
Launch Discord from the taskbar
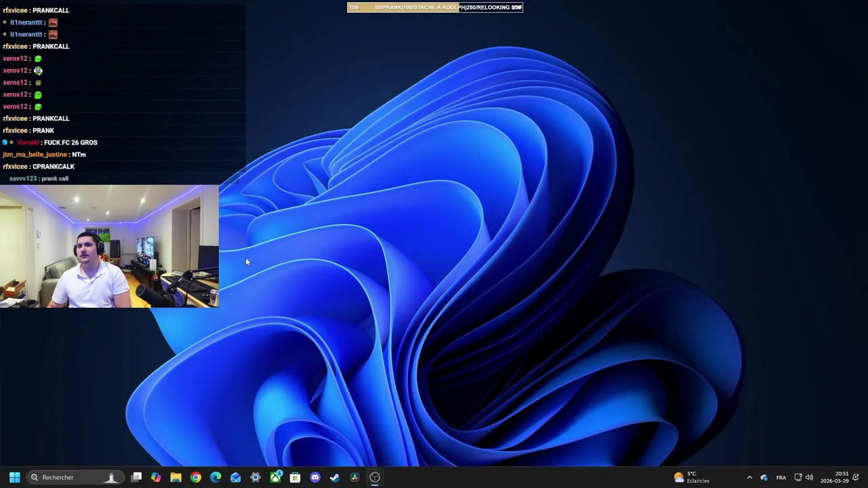click(315, 477)
